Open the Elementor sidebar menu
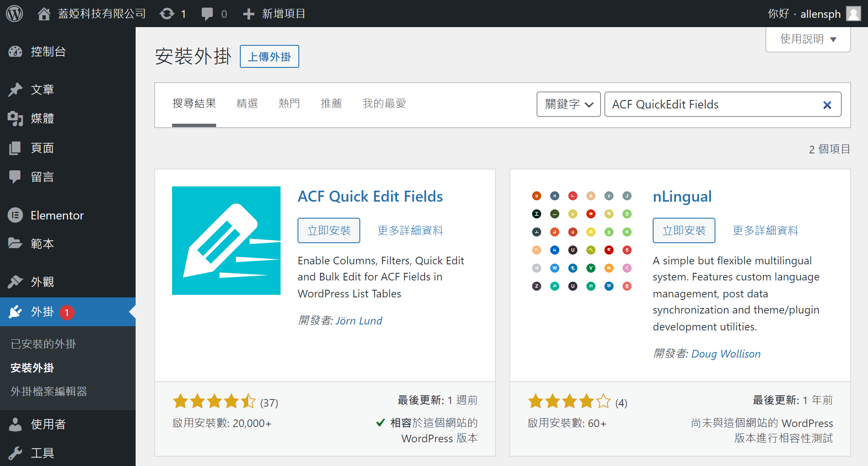Screen dimensions: 868x466 (57, 215)
